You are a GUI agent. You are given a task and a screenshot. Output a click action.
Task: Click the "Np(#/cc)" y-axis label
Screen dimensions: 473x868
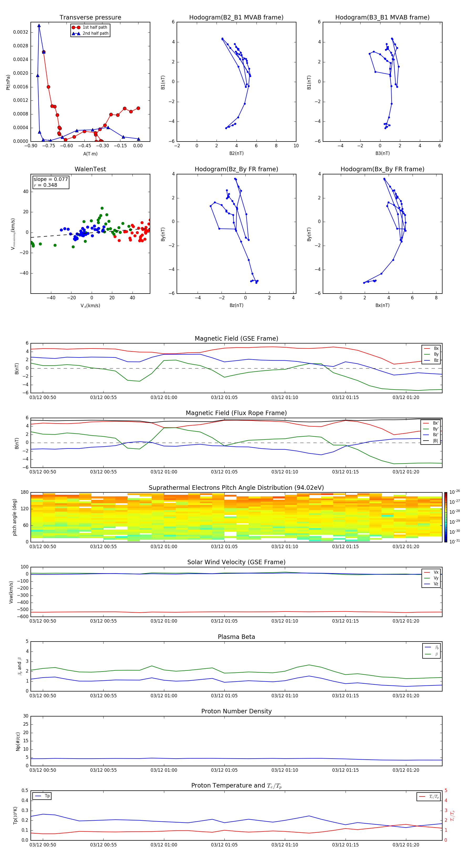pyautogui.click(x=18, y=741)
